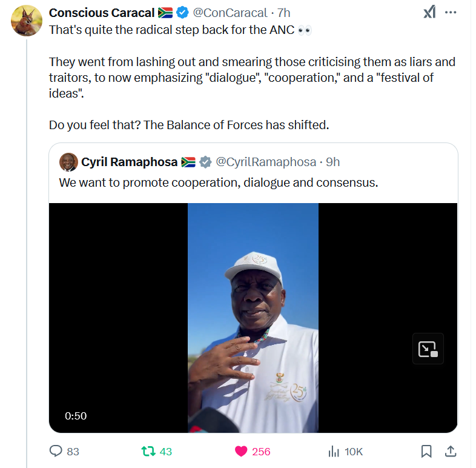The height and width of the screenshot is (468, 476).
Task: Click the video picture-in-picture icon
Action: pos(428,349)
